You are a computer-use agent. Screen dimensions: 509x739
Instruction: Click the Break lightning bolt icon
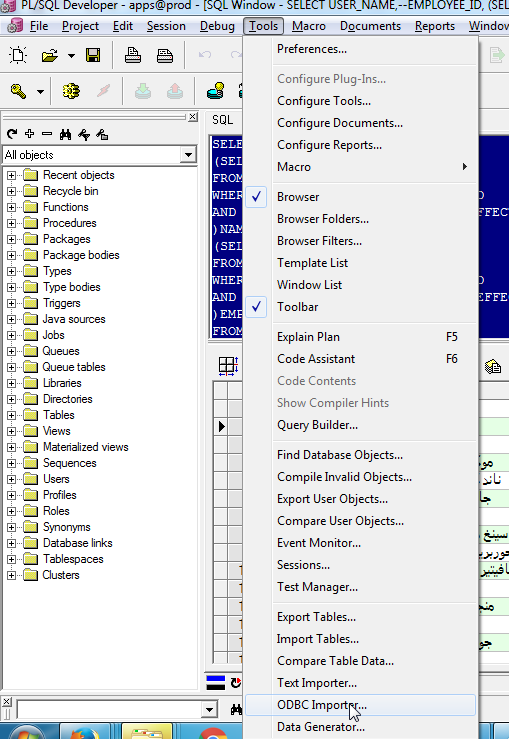(x=103, y=91)
